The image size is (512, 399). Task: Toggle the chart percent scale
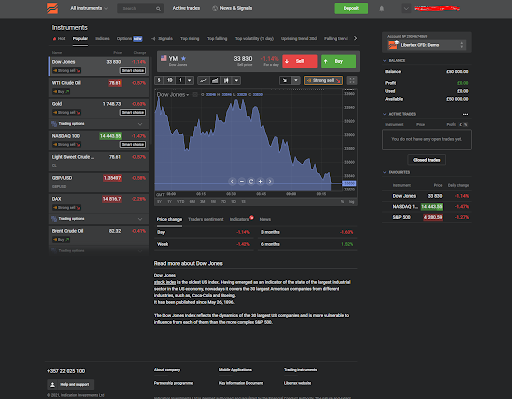coord(342,202)
